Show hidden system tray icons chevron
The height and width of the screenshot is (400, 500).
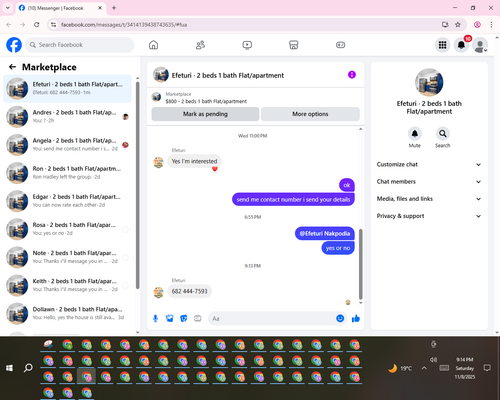pyautogui.click(x=424, y=368)
